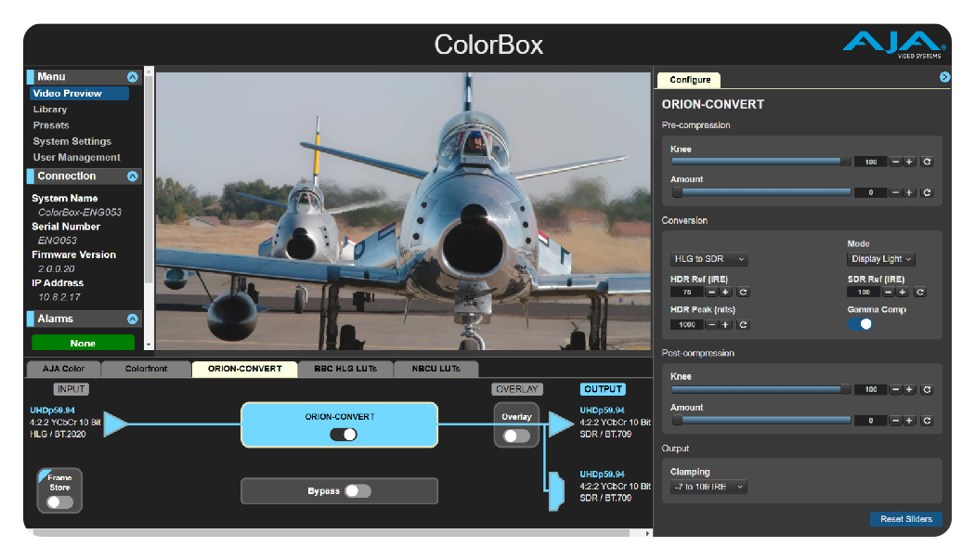Switch to the Colorfront tab
The height and width of the screenshot is (560, 975).
[146, 369]
